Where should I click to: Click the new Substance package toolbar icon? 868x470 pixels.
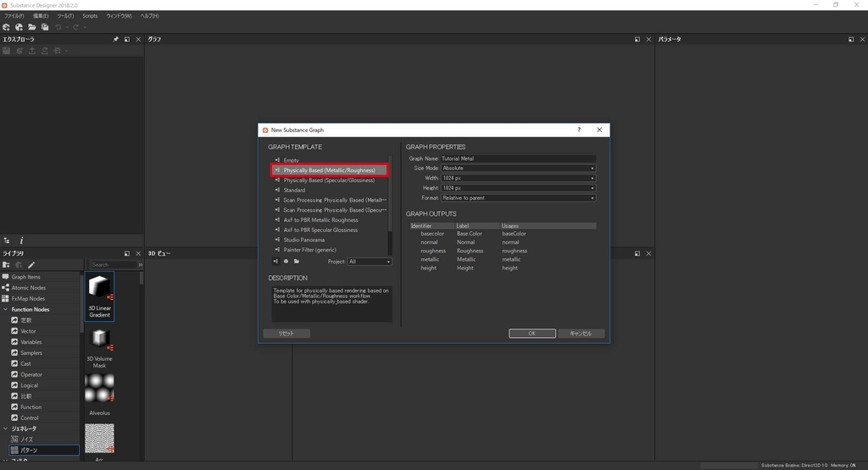(x=6, y=27)
